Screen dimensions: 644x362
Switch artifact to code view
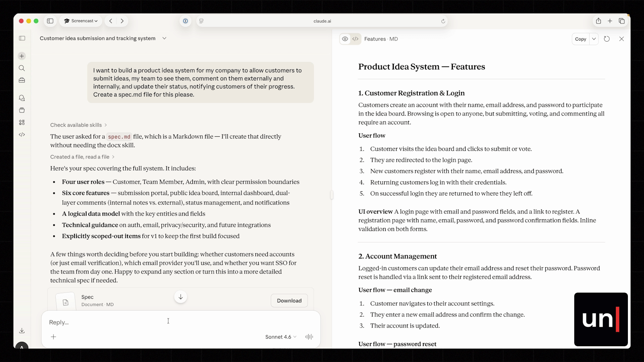point(355,39)
